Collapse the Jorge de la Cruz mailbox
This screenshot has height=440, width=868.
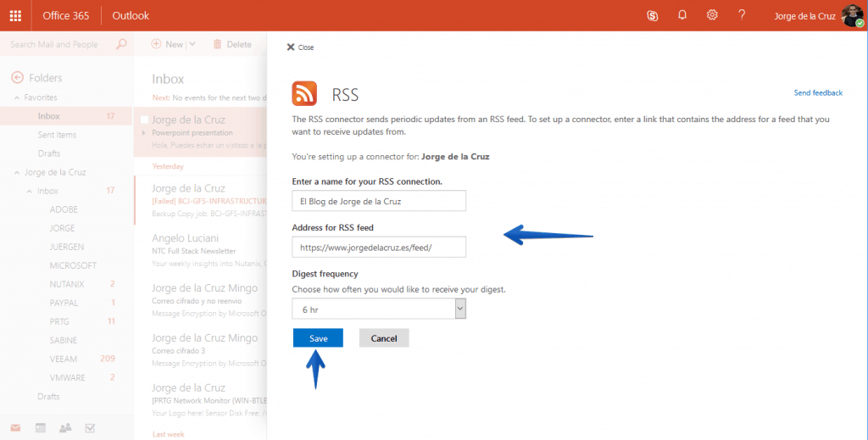tap(17, 173)
